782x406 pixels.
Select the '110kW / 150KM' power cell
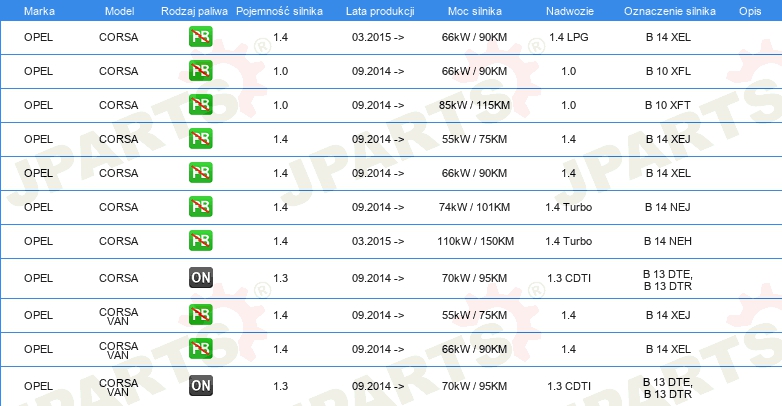[475, 240]
